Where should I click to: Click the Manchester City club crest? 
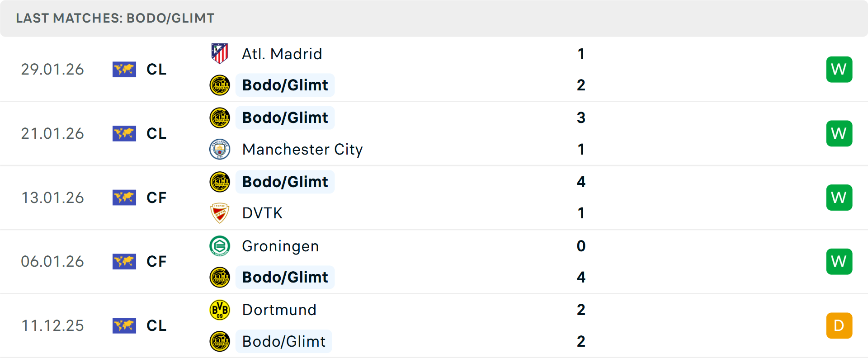[220, 149]
